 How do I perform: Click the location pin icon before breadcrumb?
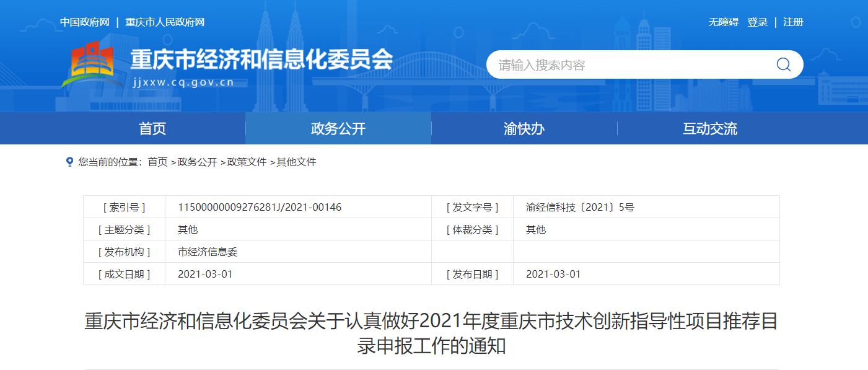click(69, 162)
